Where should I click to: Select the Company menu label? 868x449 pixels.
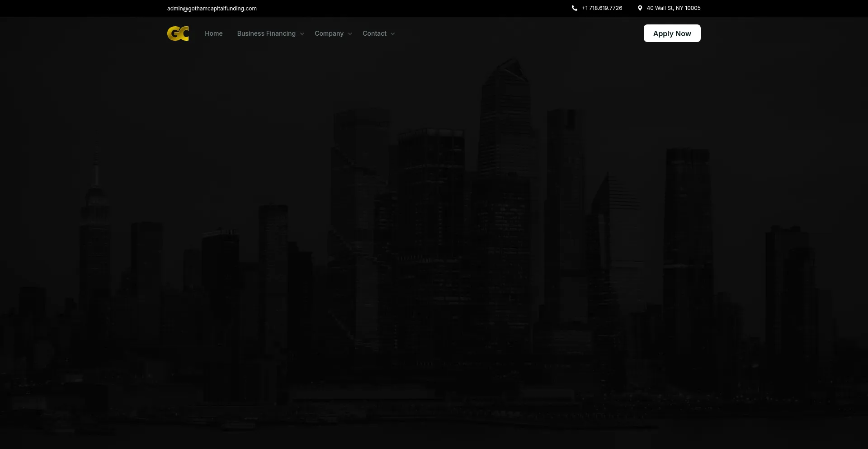coord(329,33)
